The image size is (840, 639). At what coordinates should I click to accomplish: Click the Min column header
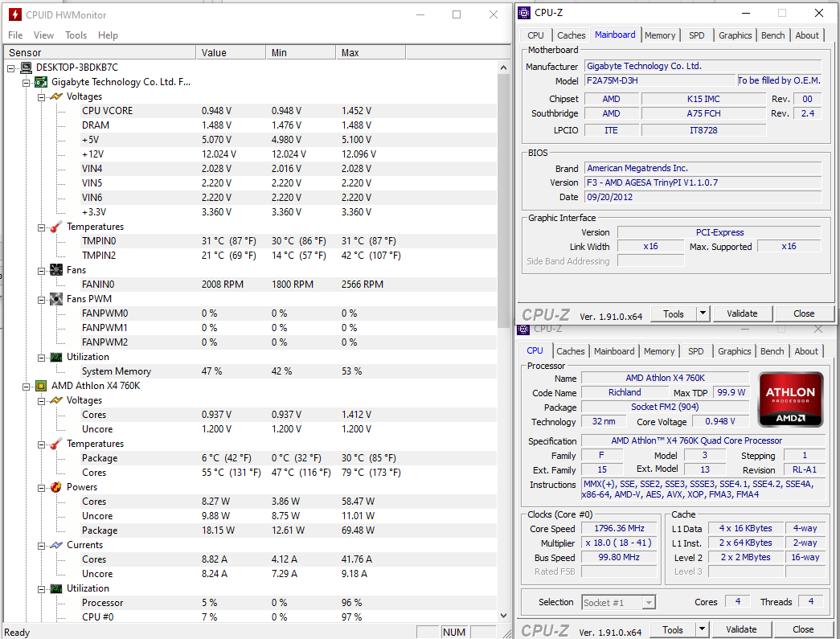click(301, 52)
